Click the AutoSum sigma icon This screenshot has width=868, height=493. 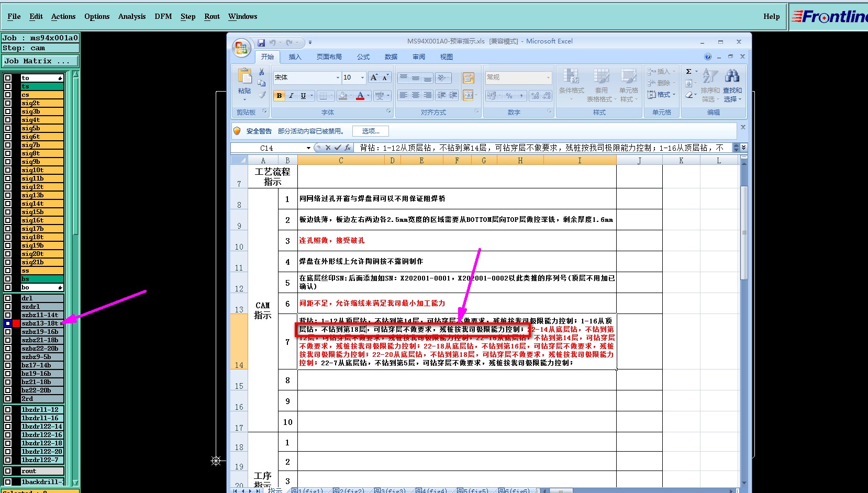point(689,72)
